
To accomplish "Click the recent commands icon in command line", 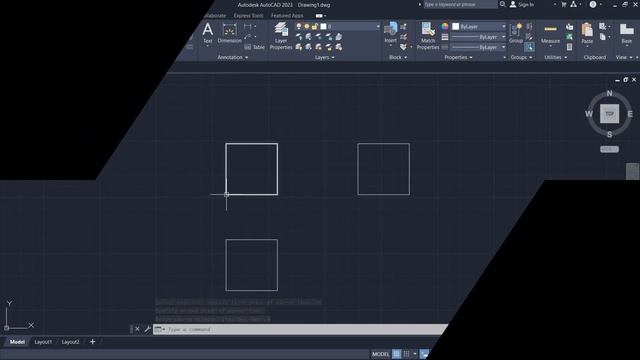I will click(x=159, y=329).
